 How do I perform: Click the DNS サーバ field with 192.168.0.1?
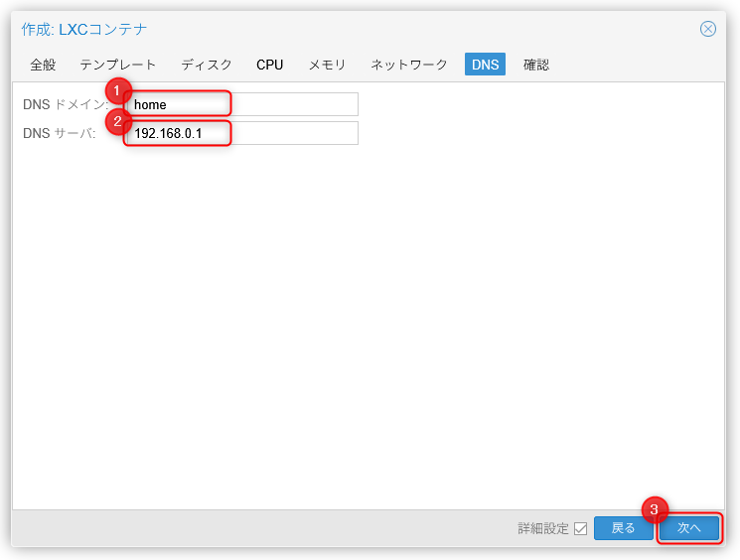coord(243,133)
